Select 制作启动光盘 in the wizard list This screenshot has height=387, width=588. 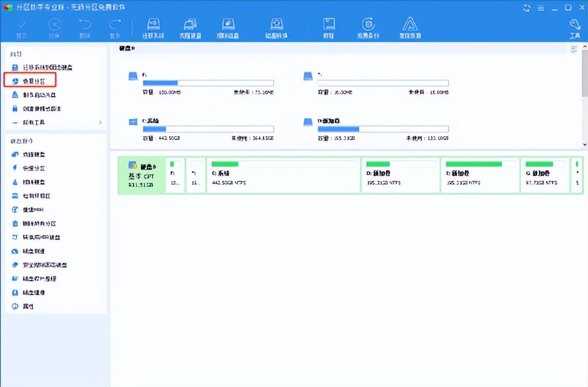39,95
